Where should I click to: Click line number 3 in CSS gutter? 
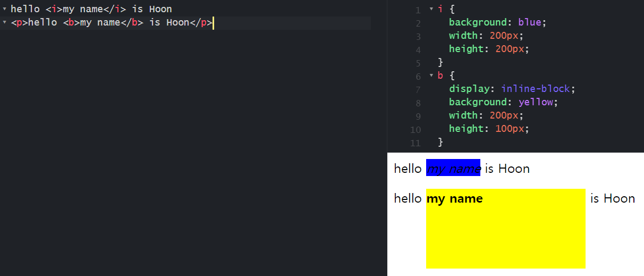418,37
